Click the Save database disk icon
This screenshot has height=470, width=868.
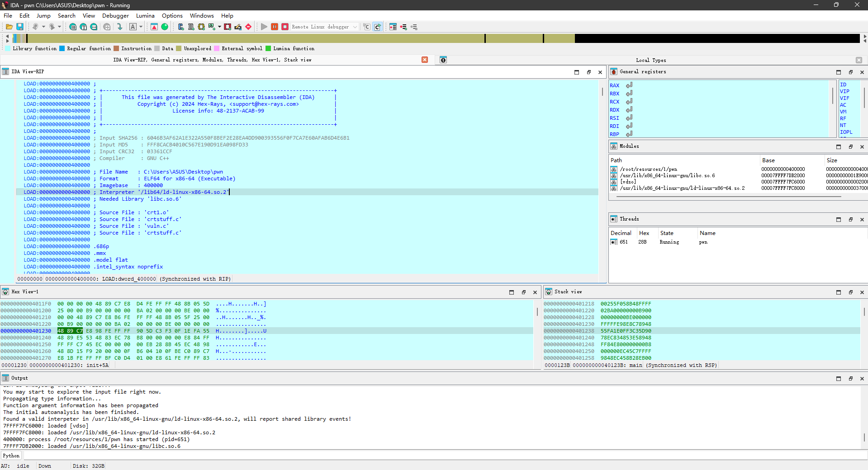pyautogui.click(x=20, y=27)
